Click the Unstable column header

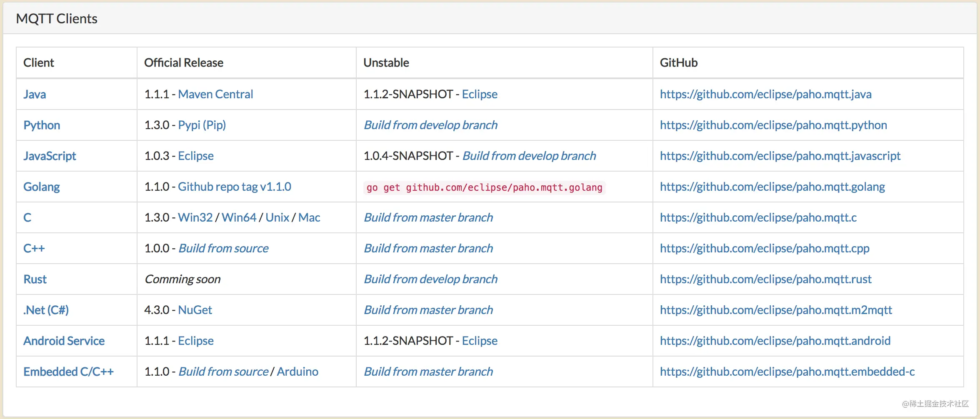pyautogui.click(x=386, y=62)
